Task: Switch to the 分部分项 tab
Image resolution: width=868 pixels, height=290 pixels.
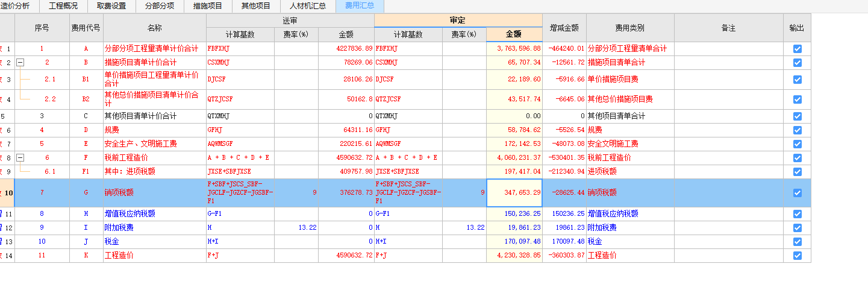Action: (160, 6)
